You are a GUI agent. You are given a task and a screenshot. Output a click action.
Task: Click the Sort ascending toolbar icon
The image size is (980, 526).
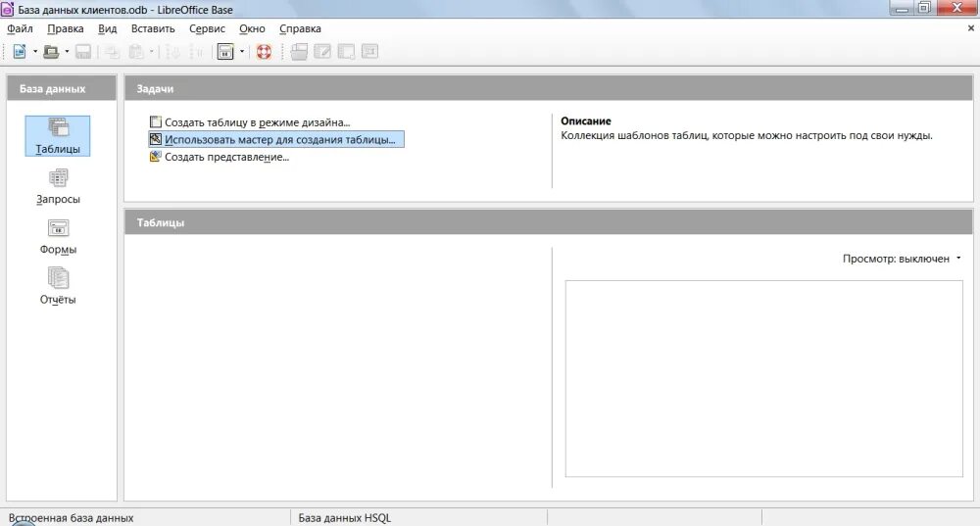(x=173, y=52)
